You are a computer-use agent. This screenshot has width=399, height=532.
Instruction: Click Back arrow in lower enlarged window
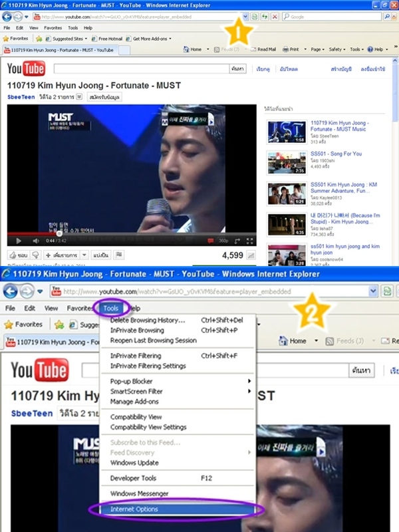pyautogui.click(x=11, y=291)
